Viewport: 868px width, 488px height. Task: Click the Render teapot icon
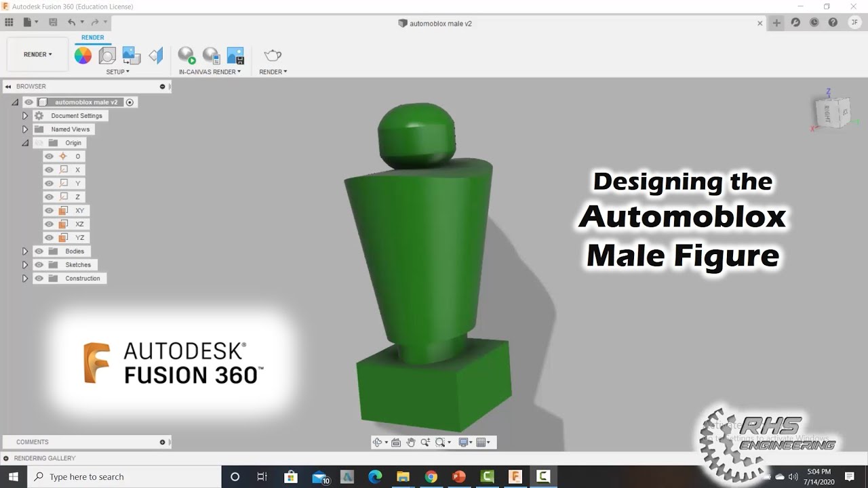273,55
